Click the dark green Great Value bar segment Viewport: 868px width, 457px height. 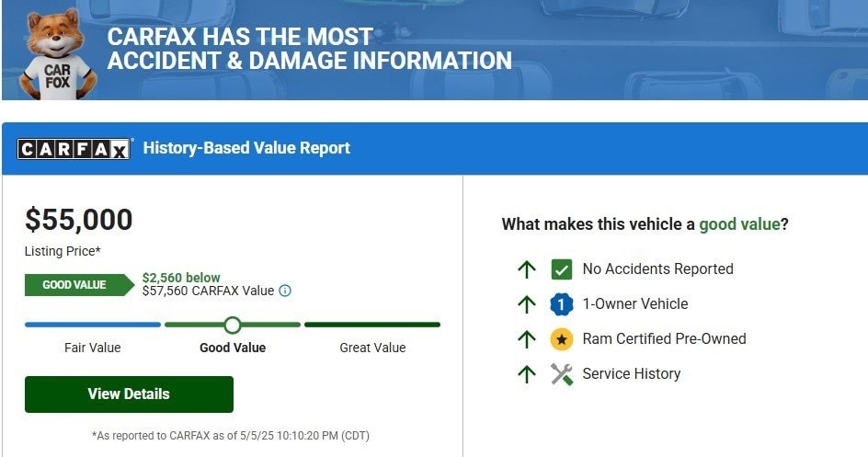click(372, 325)
